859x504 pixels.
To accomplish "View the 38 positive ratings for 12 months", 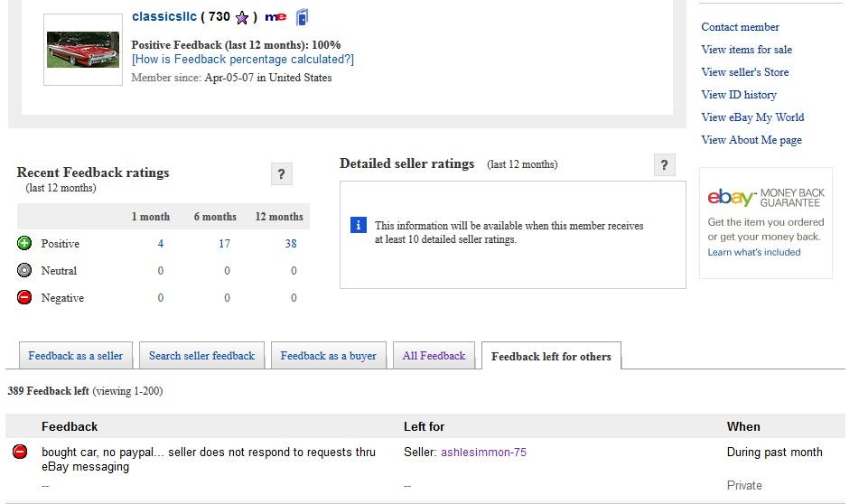I will pos(290,244).
